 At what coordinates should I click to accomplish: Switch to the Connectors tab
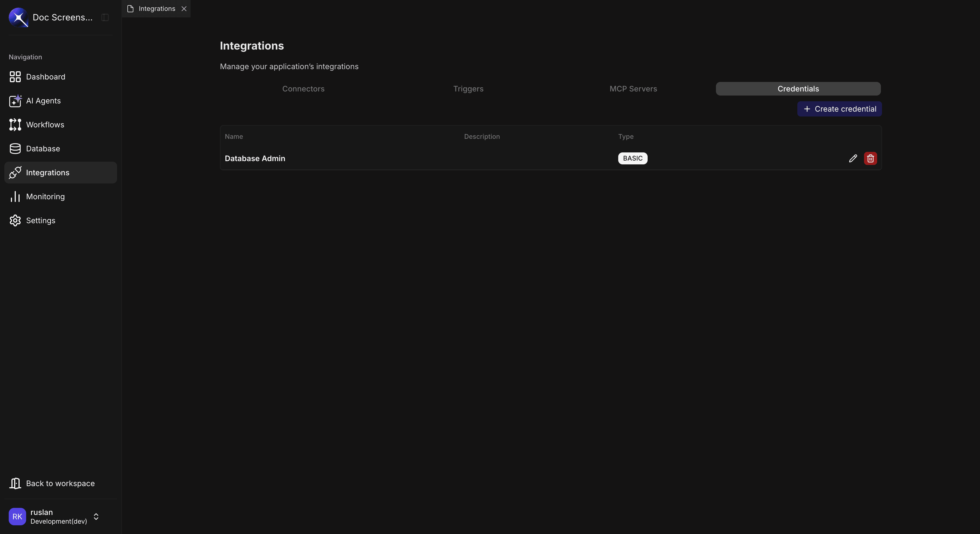tap(303, 89)
